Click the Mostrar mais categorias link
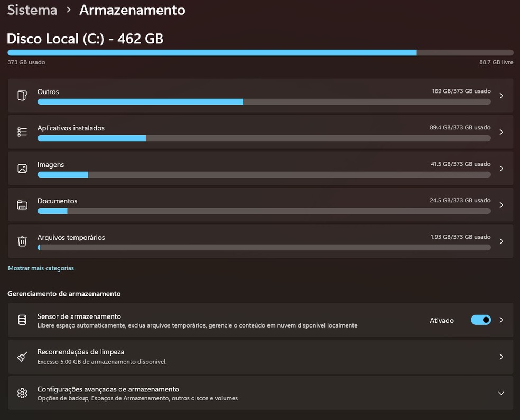Viewport: 520px width, 420px height. click(41, 268)
